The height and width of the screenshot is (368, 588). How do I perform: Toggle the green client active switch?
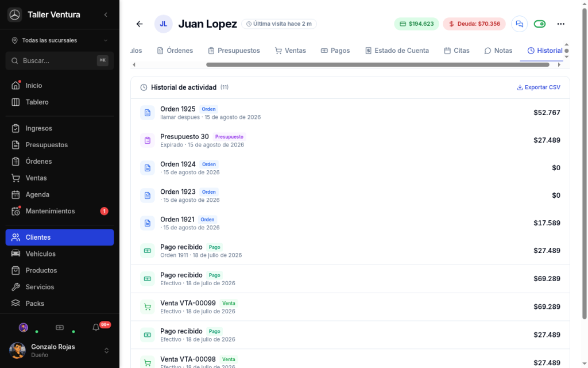pyautogui.click(x=540, y=24)
